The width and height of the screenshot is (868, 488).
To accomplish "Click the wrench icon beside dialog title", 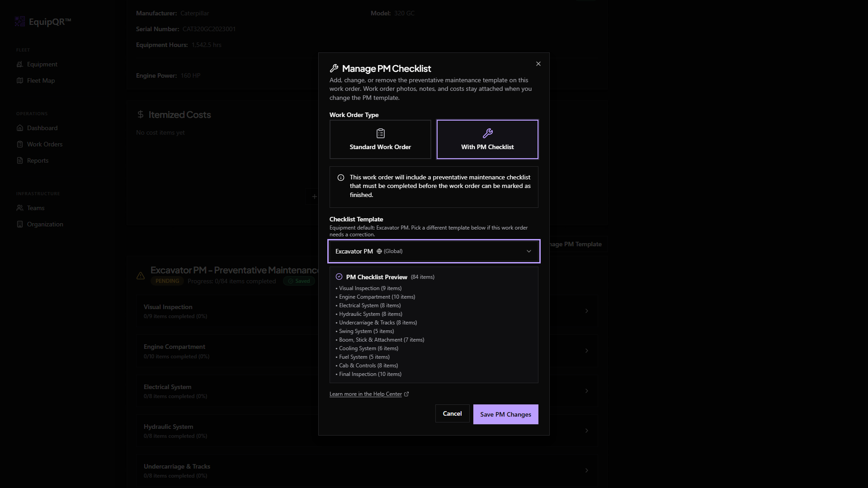I will (x=334, y=68).
